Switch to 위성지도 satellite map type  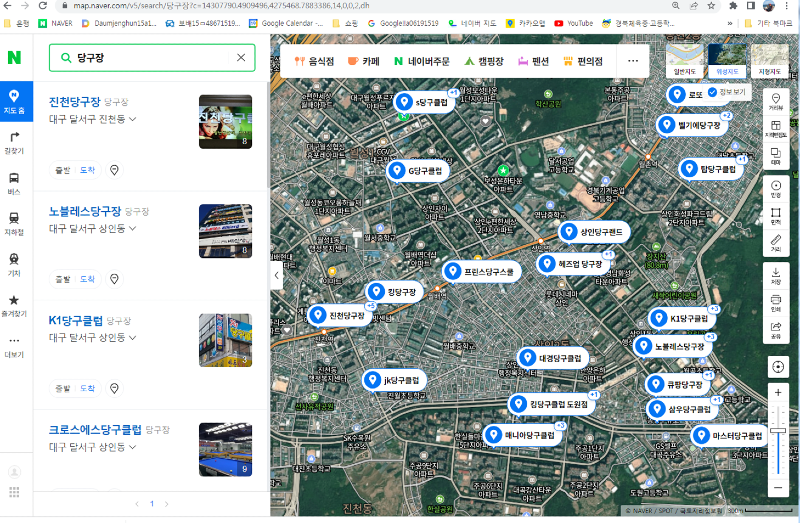(x=728, y=60)
